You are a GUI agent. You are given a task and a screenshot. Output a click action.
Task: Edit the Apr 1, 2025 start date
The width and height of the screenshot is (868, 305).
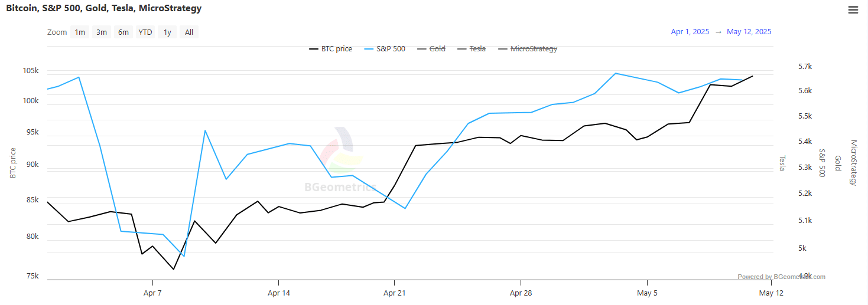coord(690,32)
